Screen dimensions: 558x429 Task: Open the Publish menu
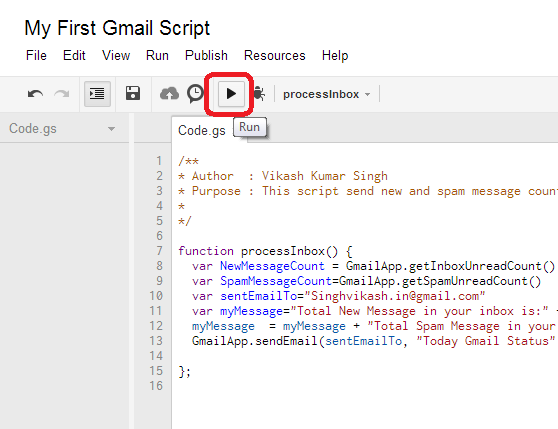[206, 55]
